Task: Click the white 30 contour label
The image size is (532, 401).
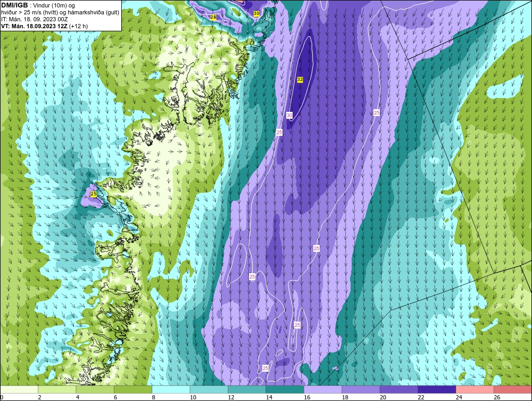Action: [x=289, y=116]
